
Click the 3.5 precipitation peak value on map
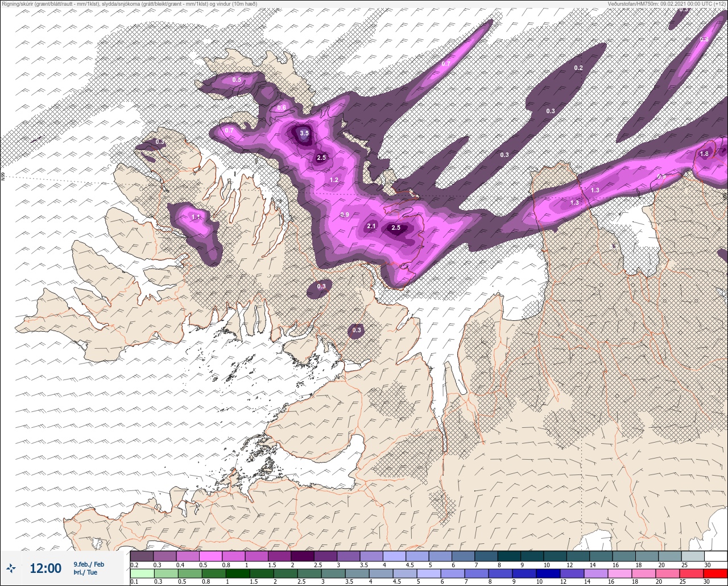coord(304,133)
